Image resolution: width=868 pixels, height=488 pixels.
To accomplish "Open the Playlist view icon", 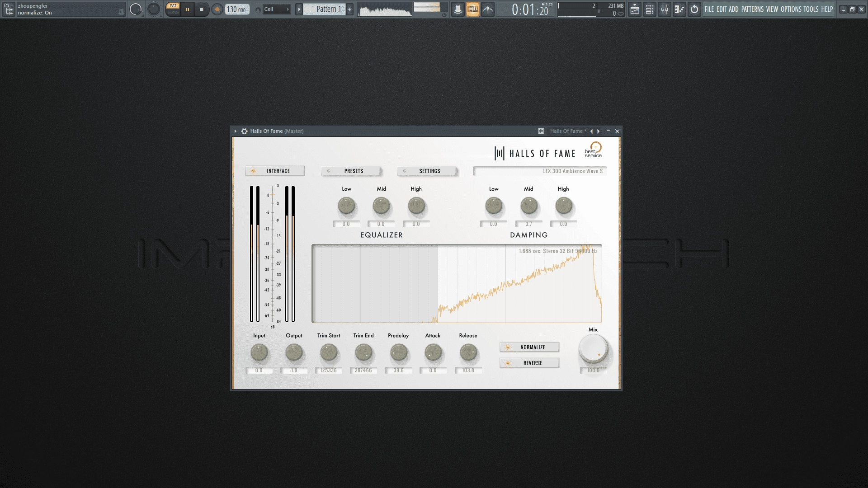I will [635, 9].
